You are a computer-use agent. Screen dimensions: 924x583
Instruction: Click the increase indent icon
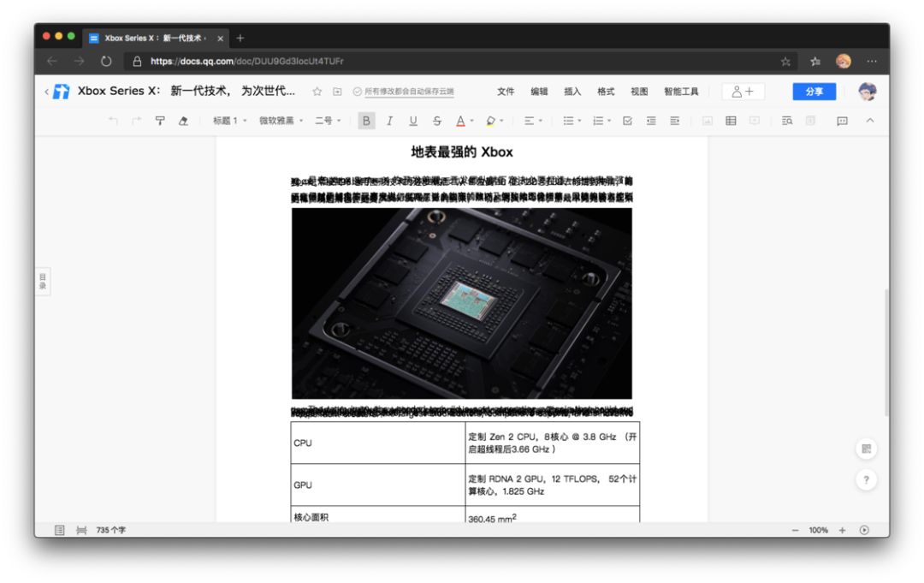[675, 121]
